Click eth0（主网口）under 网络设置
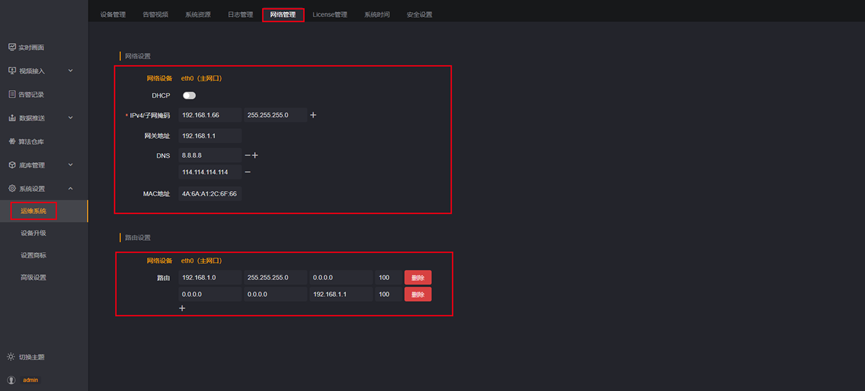865x391 pixels. tap(202, 78)
